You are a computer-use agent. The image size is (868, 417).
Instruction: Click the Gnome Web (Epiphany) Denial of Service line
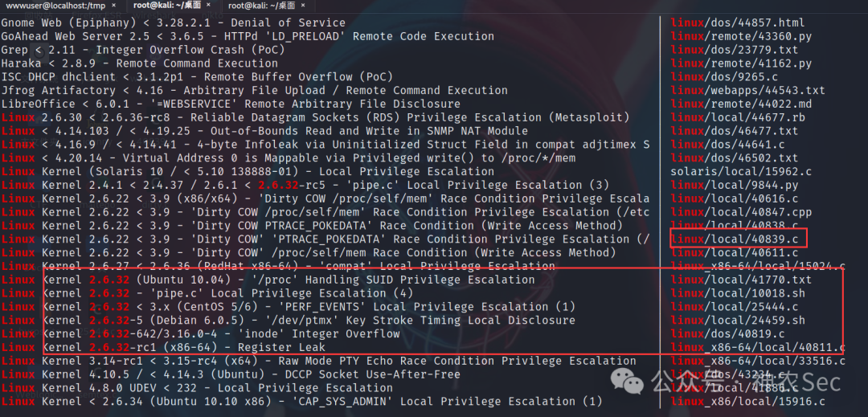point(174,22)
